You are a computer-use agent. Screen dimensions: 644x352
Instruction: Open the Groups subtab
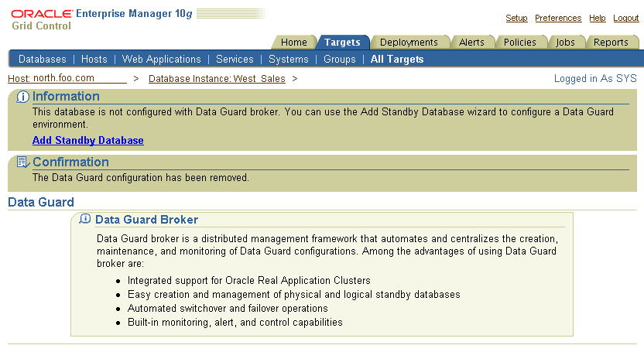click(x=340, y=60)
